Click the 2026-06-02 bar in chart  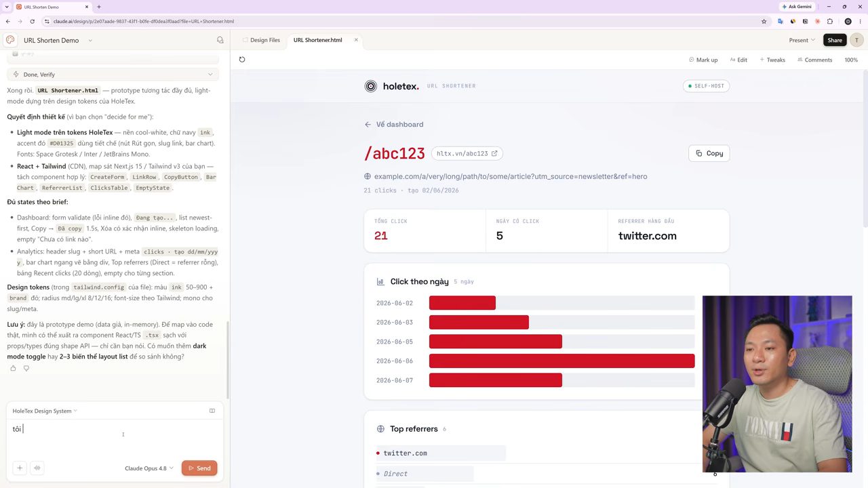click(462, 303)
